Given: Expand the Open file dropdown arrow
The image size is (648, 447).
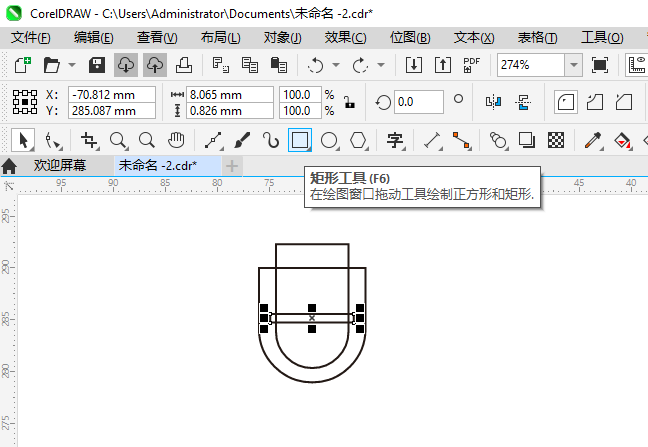Looking at the screenshot, I should (72, 65).
